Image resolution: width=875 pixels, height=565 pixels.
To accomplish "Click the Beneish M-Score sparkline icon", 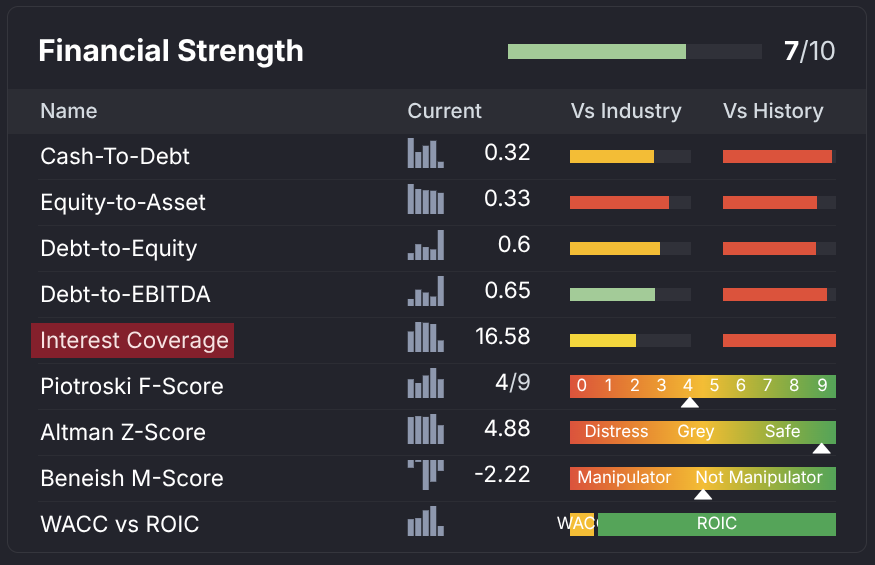I will [425, 474].
